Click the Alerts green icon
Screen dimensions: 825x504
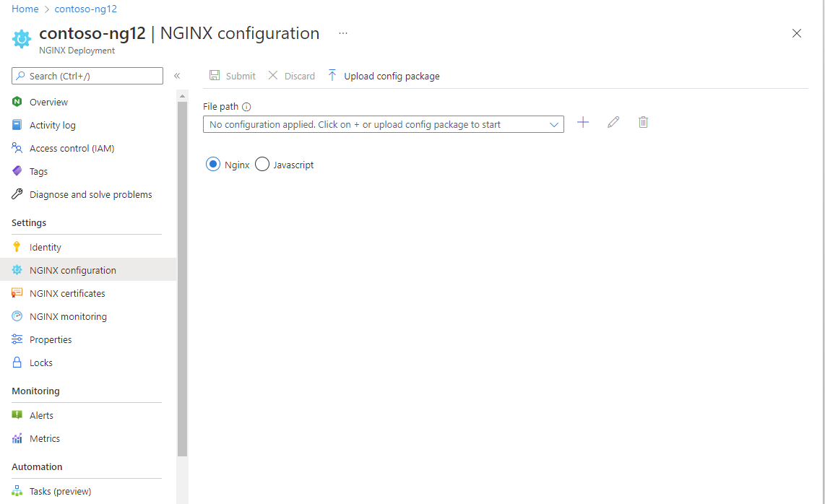pyautogui.click(x=17, y=415)
